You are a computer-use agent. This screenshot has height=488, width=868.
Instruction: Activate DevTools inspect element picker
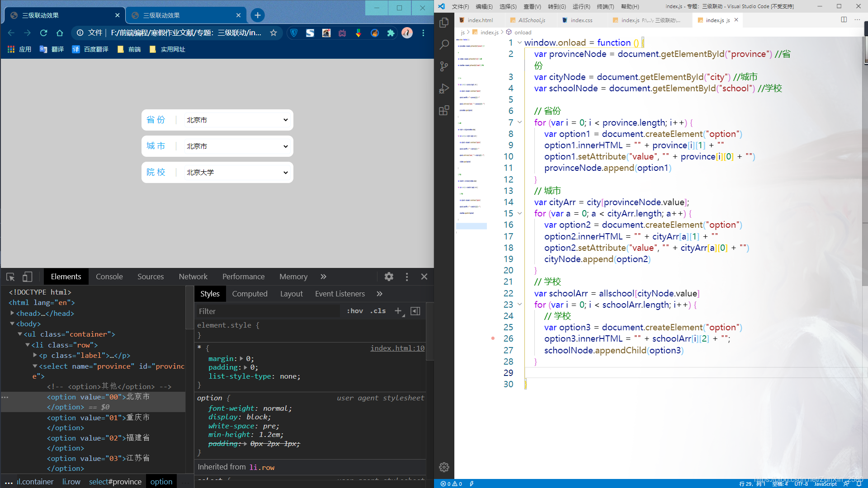pyautogui.click(x=10, y=277)
